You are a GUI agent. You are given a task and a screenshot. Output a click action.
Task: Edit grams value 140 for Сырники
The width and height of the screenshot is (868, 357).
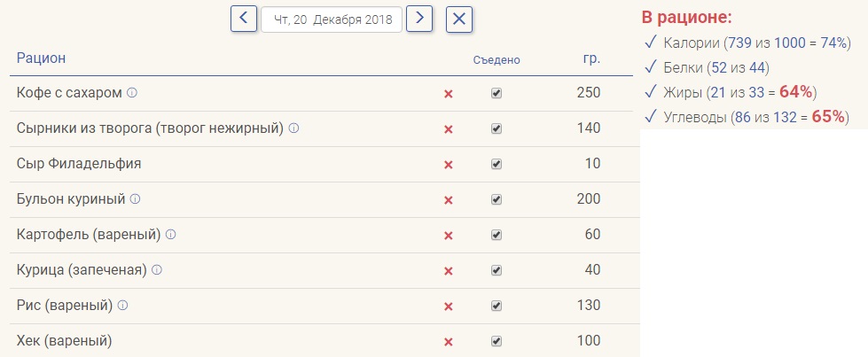tap(589, 128)
